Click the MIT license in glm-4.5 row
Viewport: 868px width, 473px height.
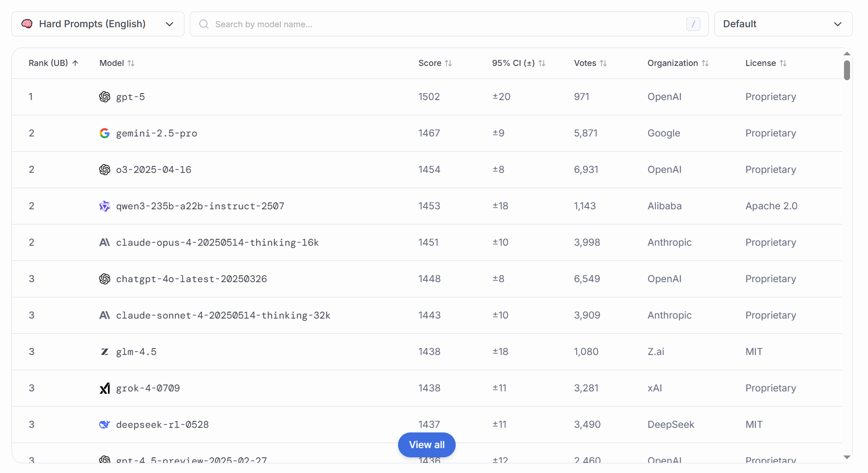point(754,352)
